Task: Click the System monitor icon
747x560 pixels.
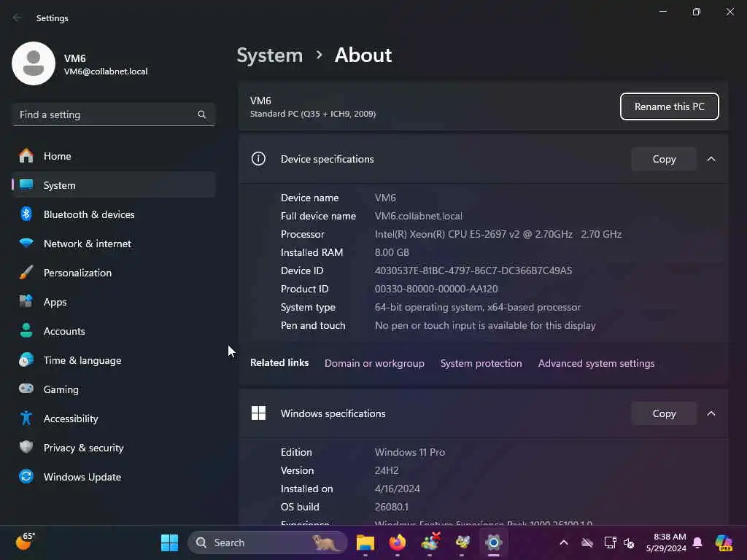Action: (26, 184)
